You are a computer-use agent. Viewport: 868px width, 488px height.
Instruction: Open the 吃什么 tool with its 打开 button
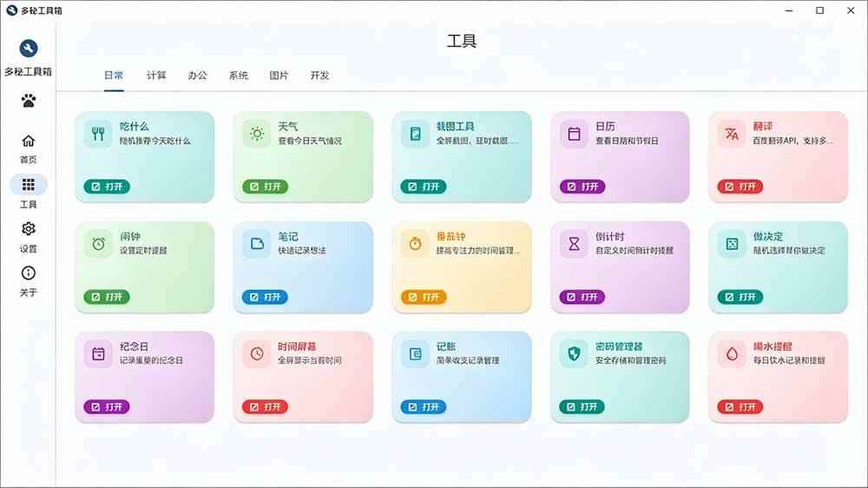pos(107,187)
